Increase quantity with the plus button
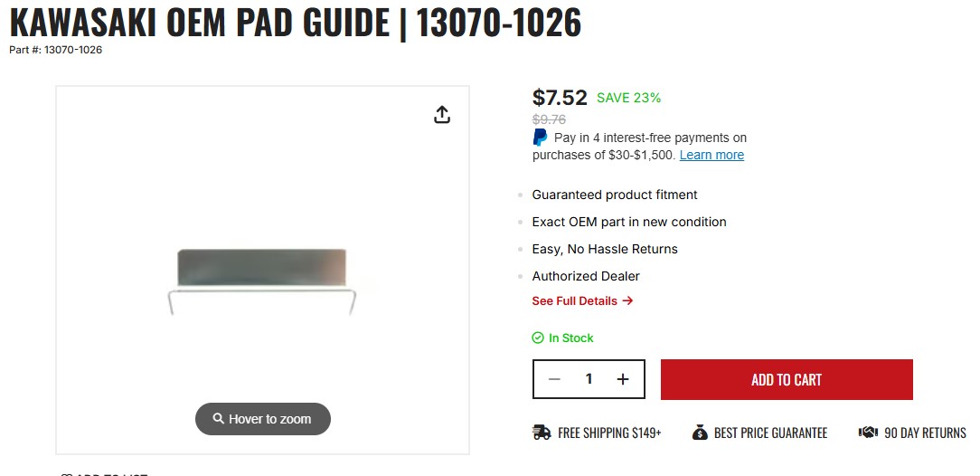Viewport: 980px width, 476px height. pyautogui.click(x=623, y=379)
